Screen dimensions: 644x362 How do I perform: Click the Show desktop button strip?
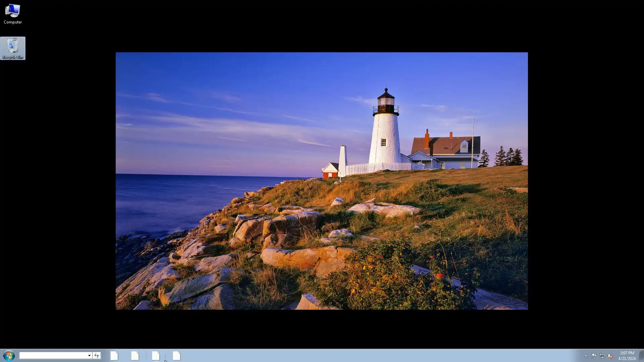pos(641,356)
